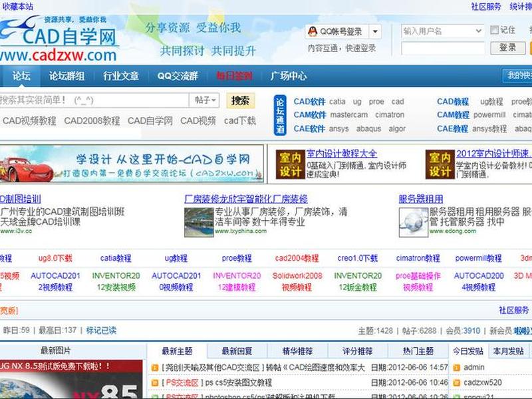
Task: Switch to the 最新主题 tab
Action: 177,351
